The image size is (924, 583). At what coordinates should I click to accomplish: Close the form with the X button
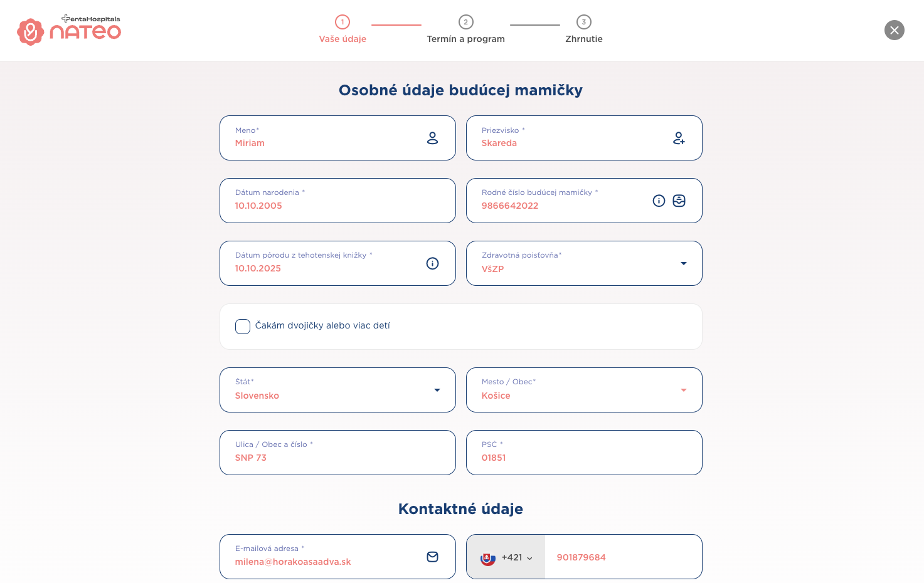click(895, 30)
